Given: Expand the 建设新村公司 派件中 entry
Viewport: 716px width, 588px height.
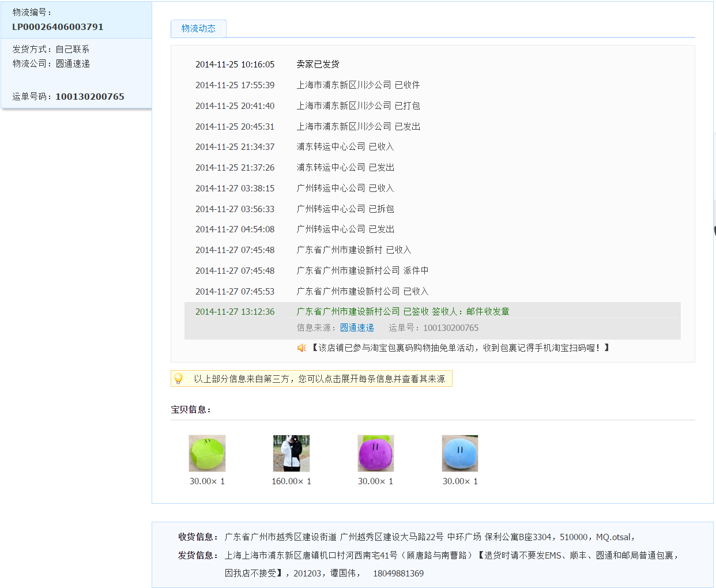Looking at the screenshot, I should point(362,270).
